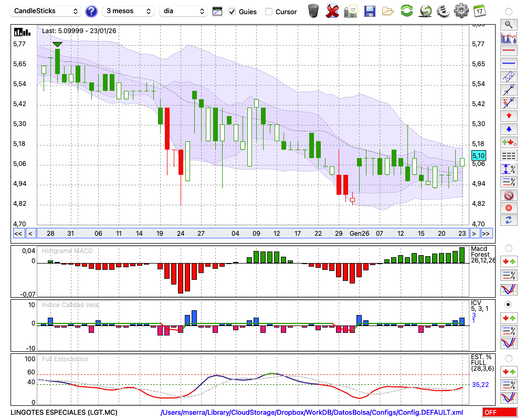Click the red X delete icon
The width and height of the screenshot is (525, 420).
(x=332, y=11)
